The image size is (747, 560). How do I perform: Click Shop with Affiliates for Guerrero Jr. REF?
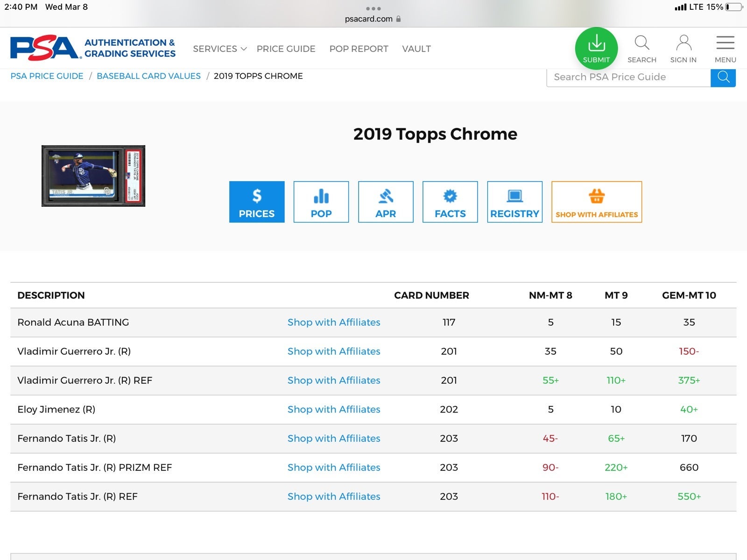click(x=334, y=380)
